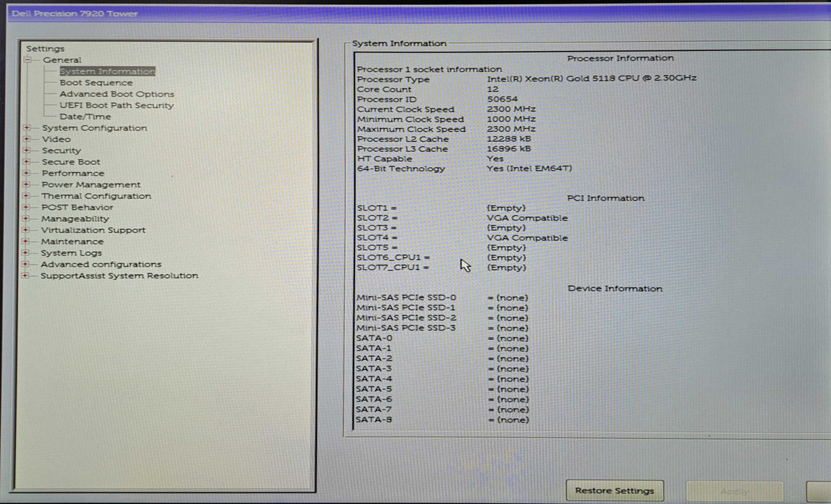The height and width of the screenshot is (504, 831).
Task: Click the Restore Settings button
Action: coord(615,491)
